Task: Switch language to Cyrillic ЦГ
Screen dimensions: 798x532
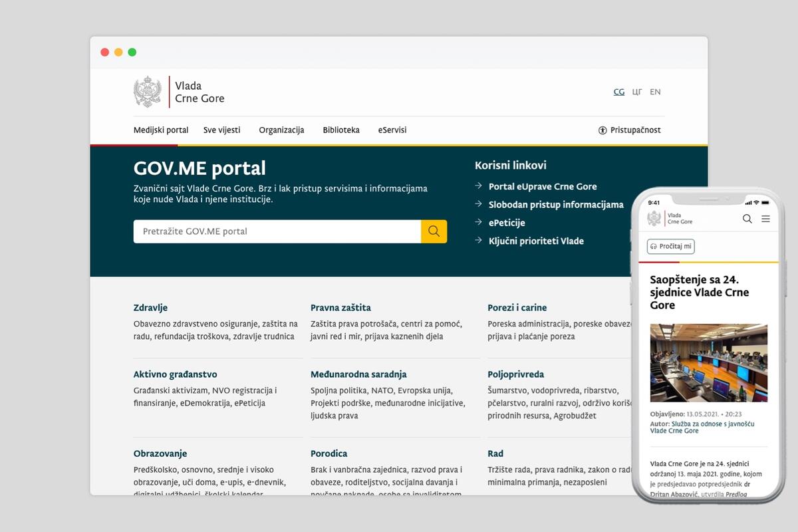Action: point(637,92)
